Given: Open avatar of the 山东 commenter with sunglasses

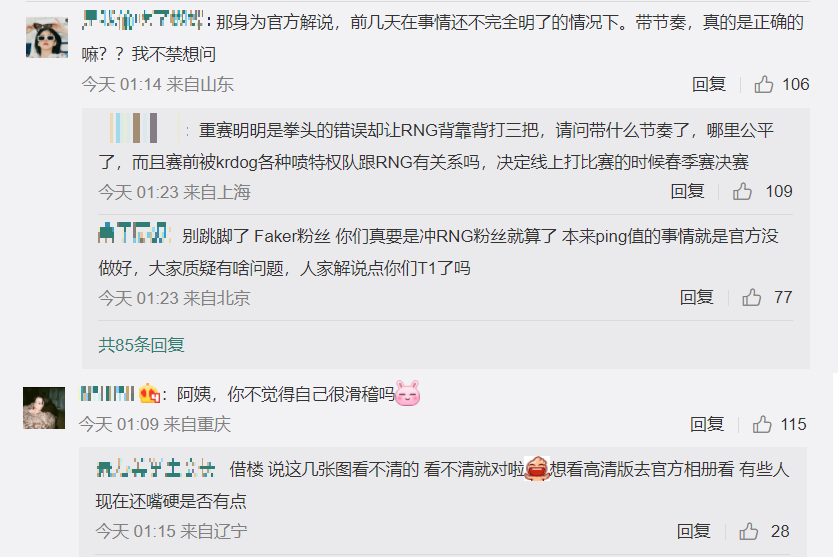Looking at the screenshot, I should (x=47, y=37).
